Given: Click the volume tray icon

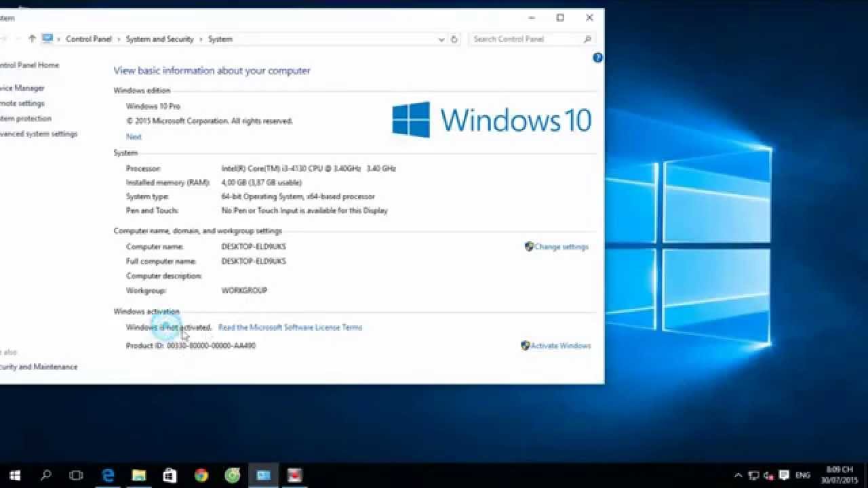Looking at the screenshot, I should 768,476.
